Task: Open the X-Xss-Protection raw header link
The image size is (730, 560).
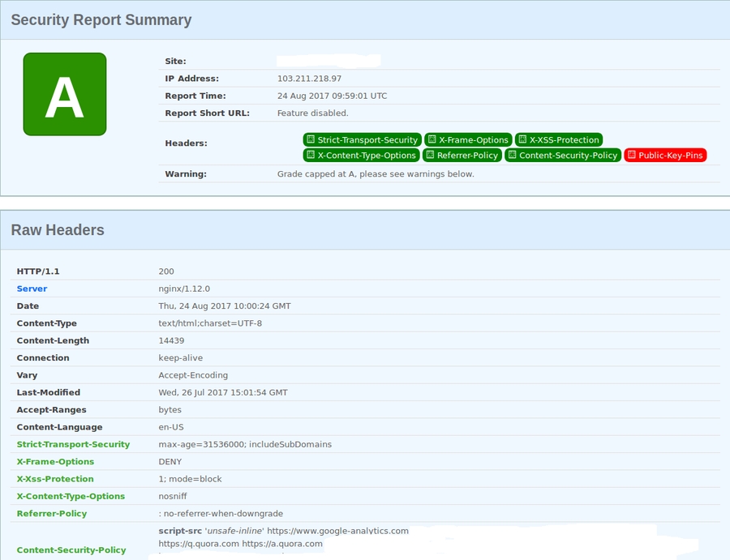Action: coord(55,479)
